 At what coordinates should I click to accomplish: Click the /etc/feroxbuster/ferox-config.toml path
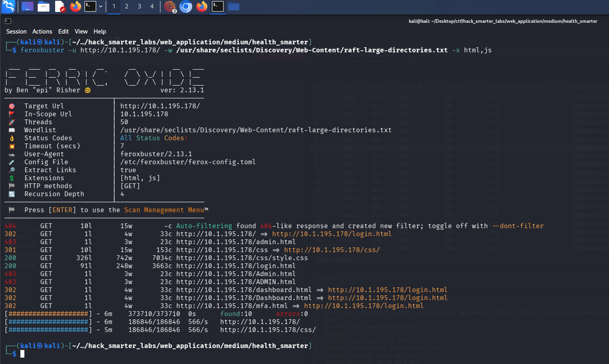tap(188, 162)
